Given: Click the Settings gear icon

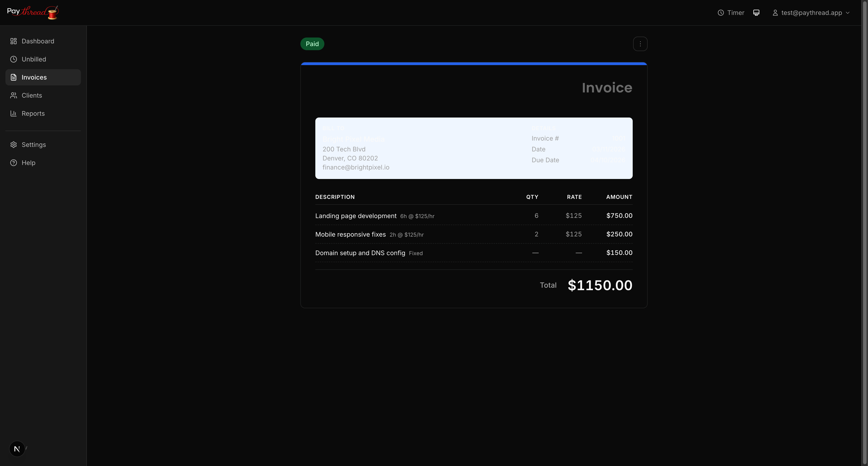Looking at the screenshot, I should 14,145.
